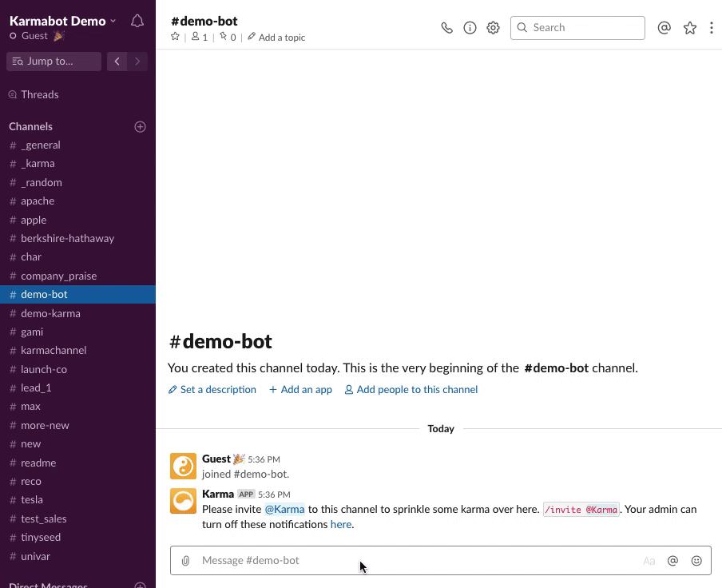Show mentions and reactions @ icon in header
Image resolution: width=722 pixels, height=588 pixels.
click(664, 28)
